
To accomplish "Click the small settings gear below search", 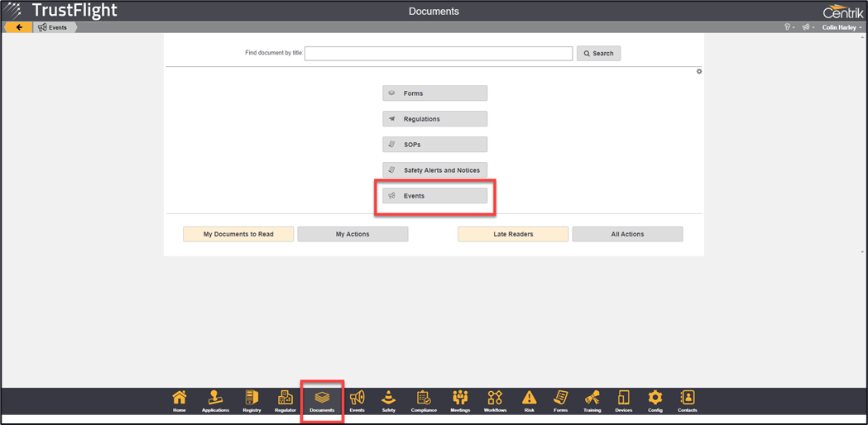I will [699, 71].
